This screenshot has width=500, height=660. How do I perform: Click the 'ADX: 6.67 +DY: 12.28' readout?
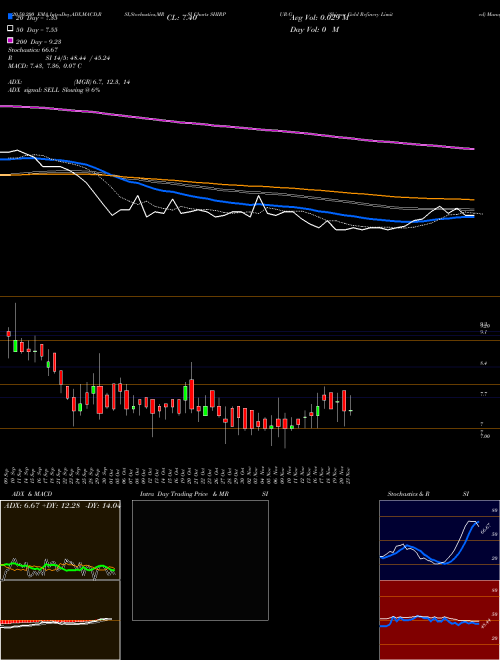[41, 506]
